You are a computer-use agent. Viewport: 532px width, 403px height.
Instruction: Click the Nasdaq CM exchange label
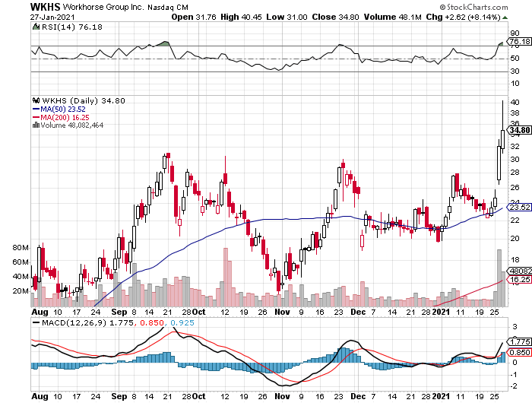[x=168, y=7]
